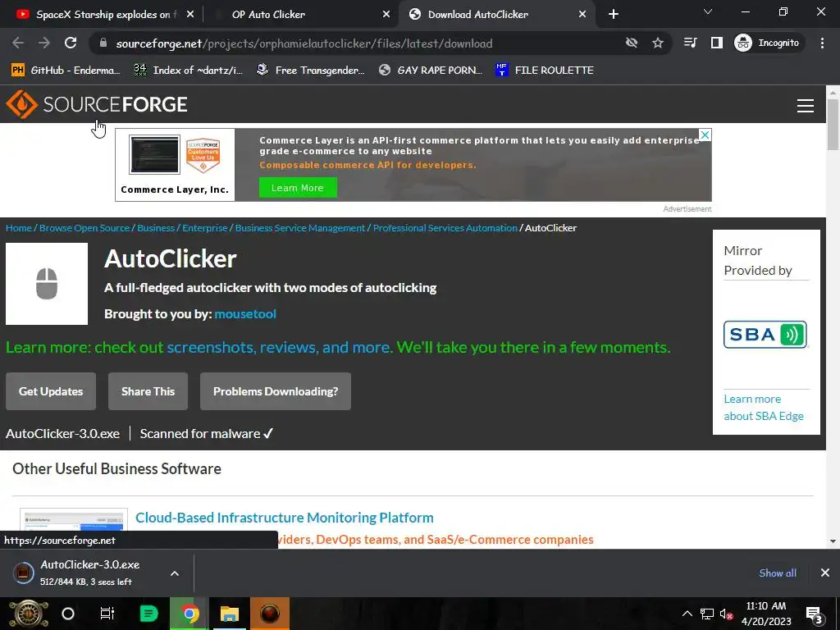Image resolution: width=840 pixels, height=630 pixels.
Task: Open the Business breadcrumb link
Action: pos(156,228)
